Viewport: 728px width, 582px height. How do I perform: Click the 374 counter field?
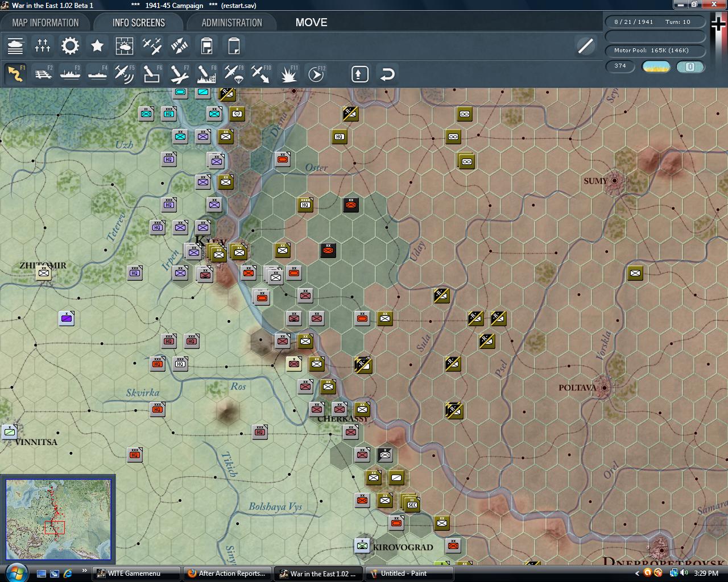tap(621, 66)
